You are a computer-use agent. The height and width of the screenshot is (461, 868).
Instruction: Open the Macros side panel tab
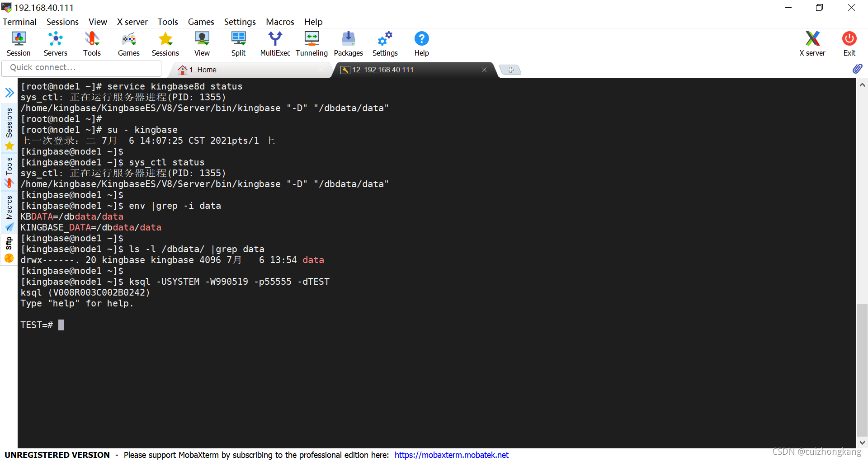(9, 213)
